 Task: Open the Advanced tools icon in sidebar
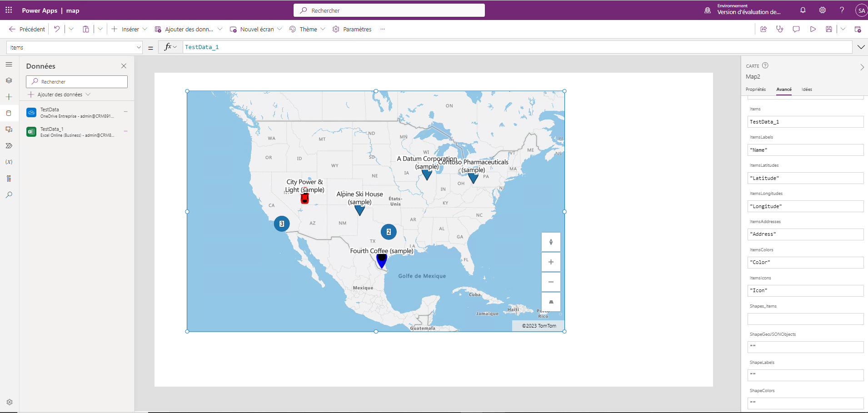(x=9, y=179)
